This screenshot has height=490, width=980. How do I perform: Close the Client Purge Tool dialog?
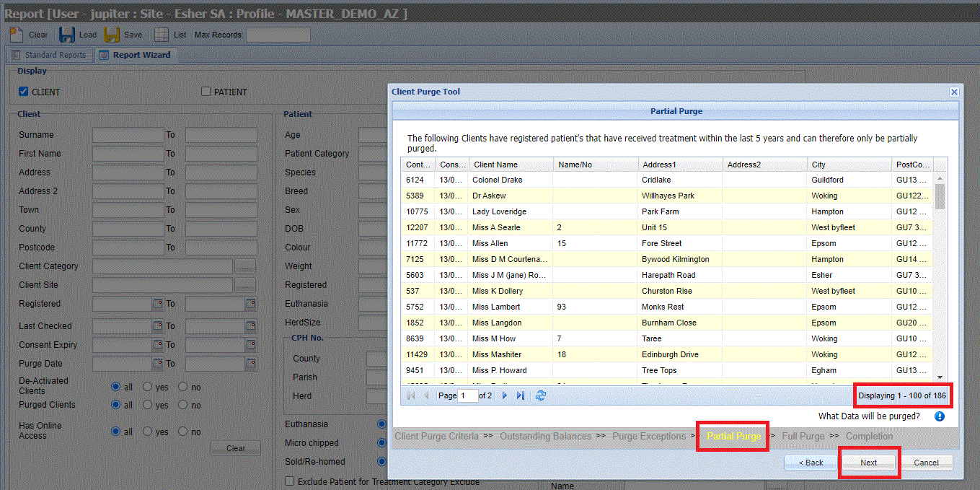tap(954, 92)
